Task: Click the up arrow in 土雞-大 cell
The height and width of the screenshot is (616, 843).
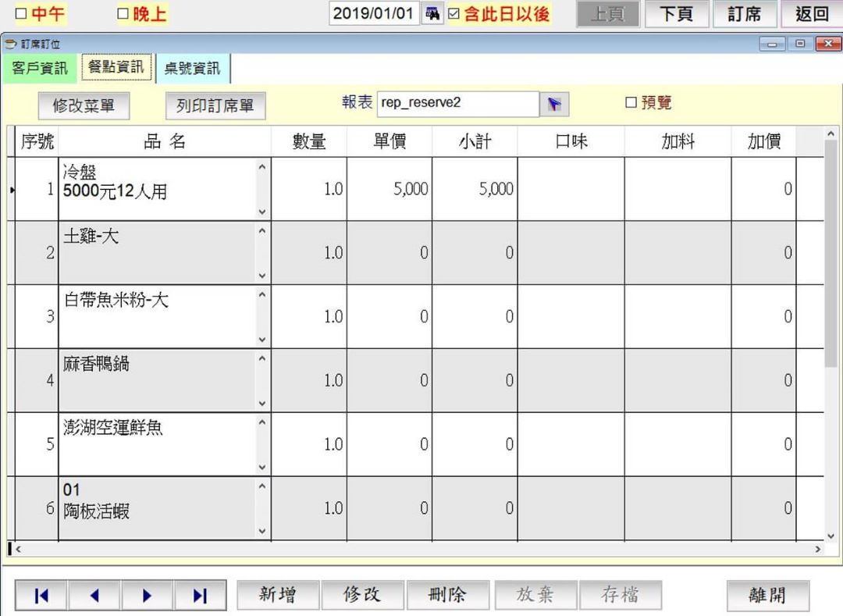Action: point(262,230)
